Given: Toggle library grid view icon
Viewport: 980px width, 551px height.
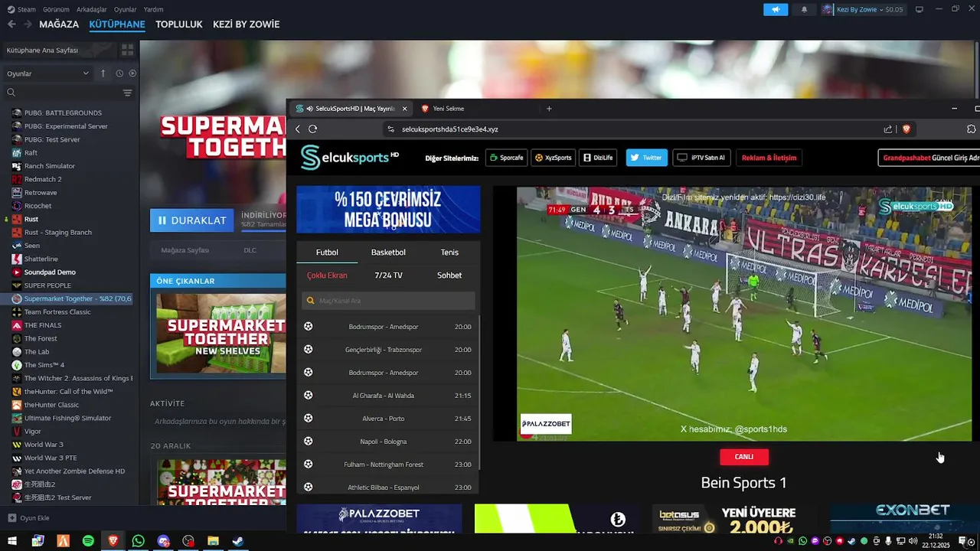Looking at the screenshot, I should point(127,50).
